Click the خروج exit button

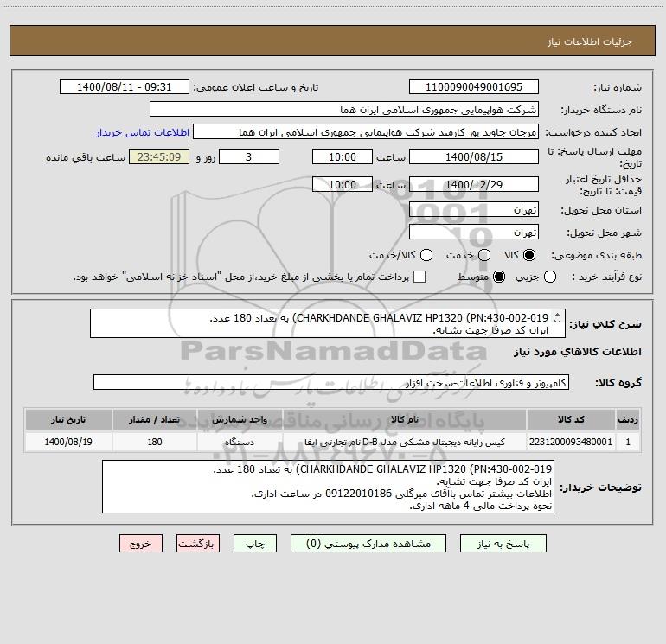click(x=141, y=544)
